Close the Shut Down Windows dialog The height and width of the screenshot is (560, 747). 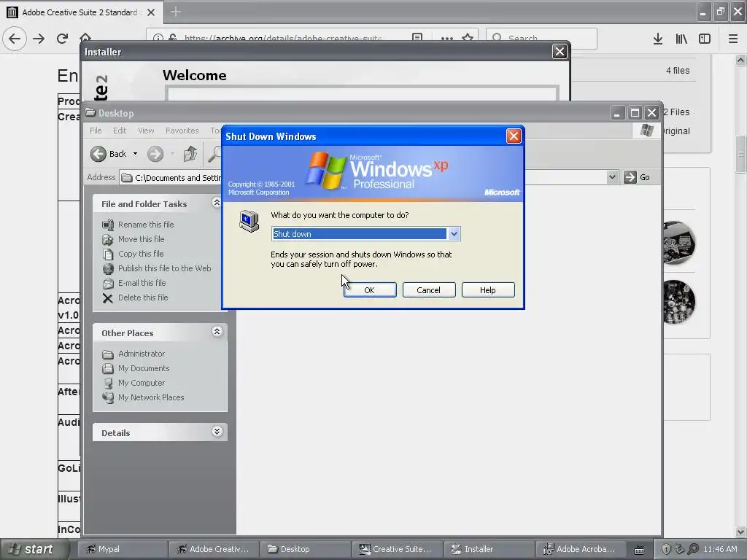click(514, 136)
